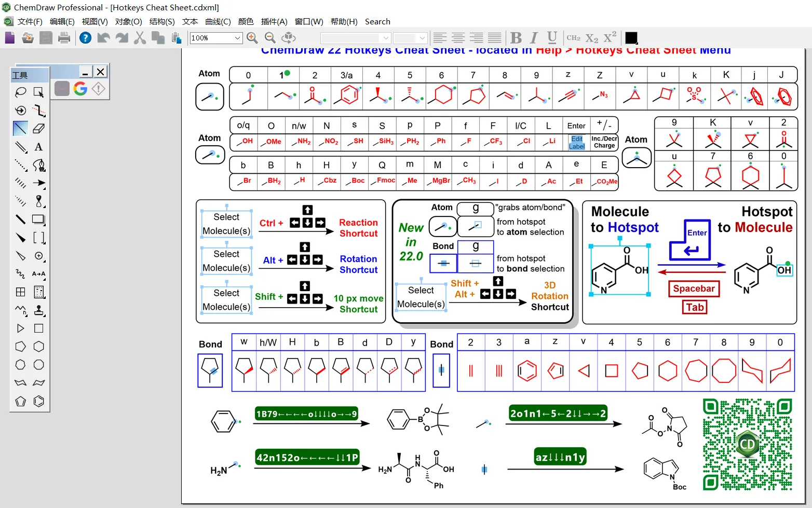The width and height of the screenshot is (812, 508).
Task: Toggle Underline text formatting
Action: (x=552, y=37)
